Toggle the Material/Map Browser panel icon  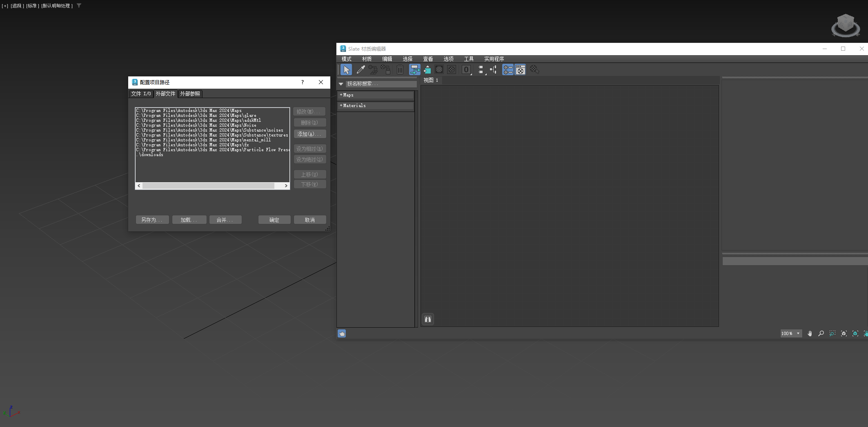click(x=508, y=70)
